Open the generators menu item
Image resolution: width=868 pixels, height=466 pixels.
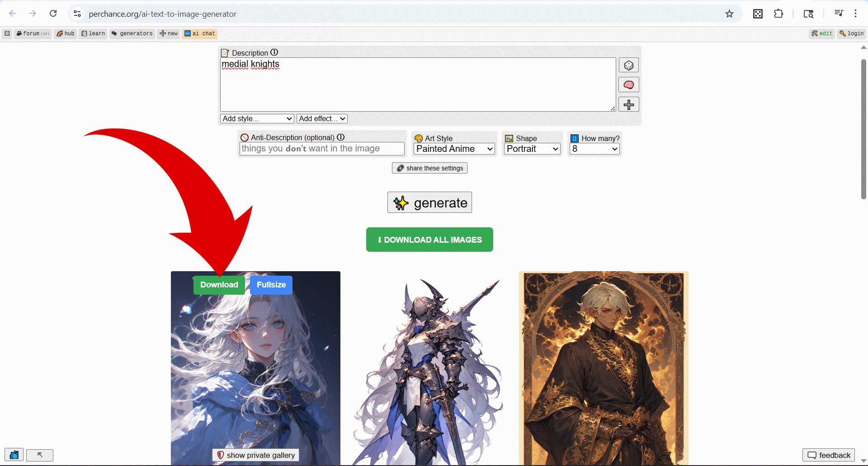tap(132, 33)
